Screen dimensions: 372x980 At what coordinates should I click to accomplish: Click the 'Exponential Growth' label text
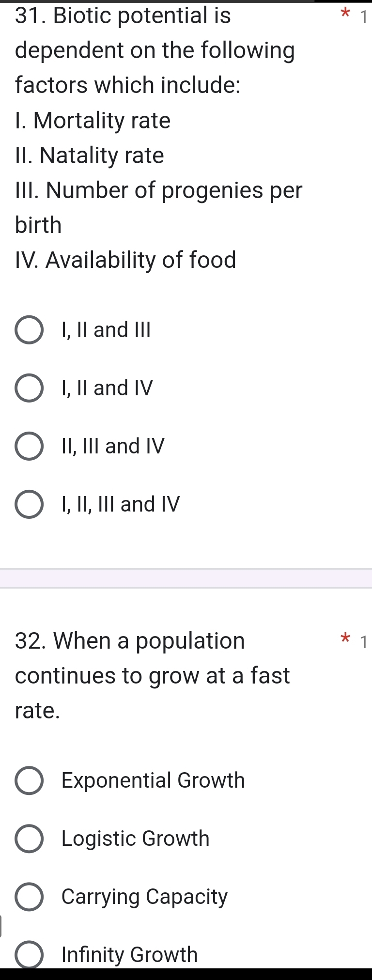point(153,780)
